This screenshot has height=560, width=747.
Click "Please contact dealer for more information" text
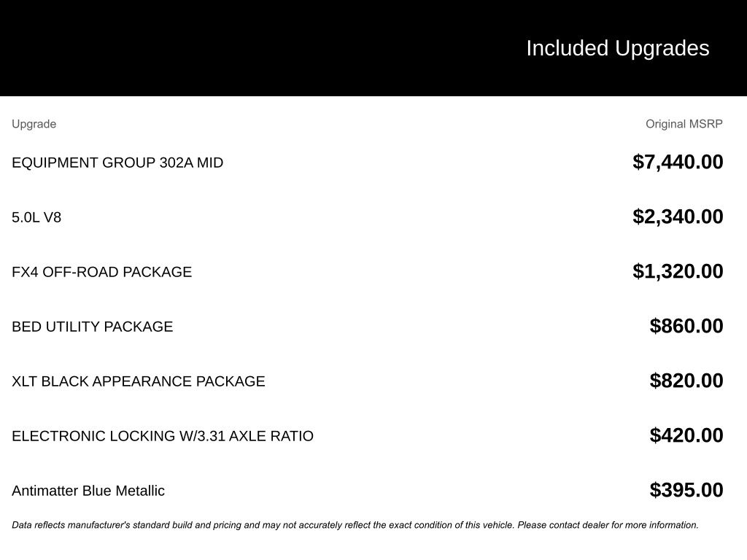point(608,525)
